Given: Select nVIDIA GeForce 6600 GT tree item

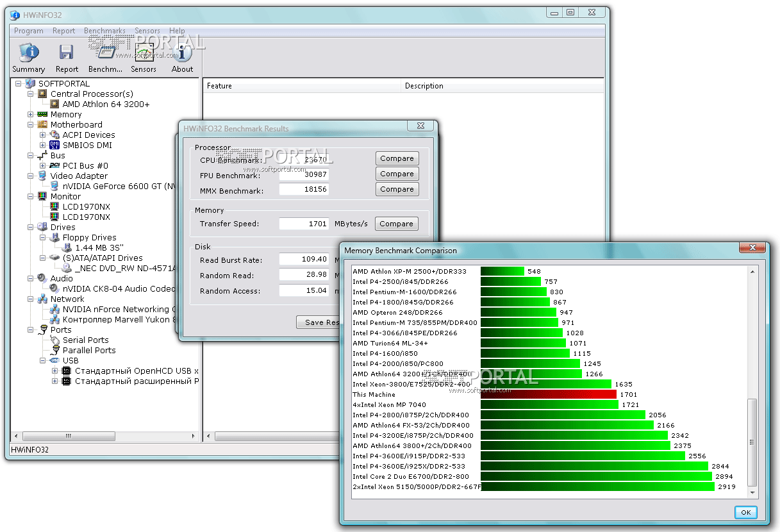Looking at the screenshot, I should 119,186.
